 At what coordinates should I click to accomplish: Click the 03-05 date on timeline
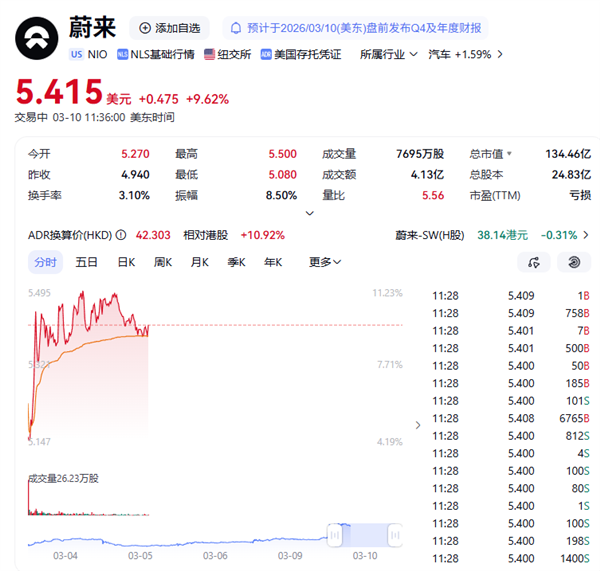[140, 556]
